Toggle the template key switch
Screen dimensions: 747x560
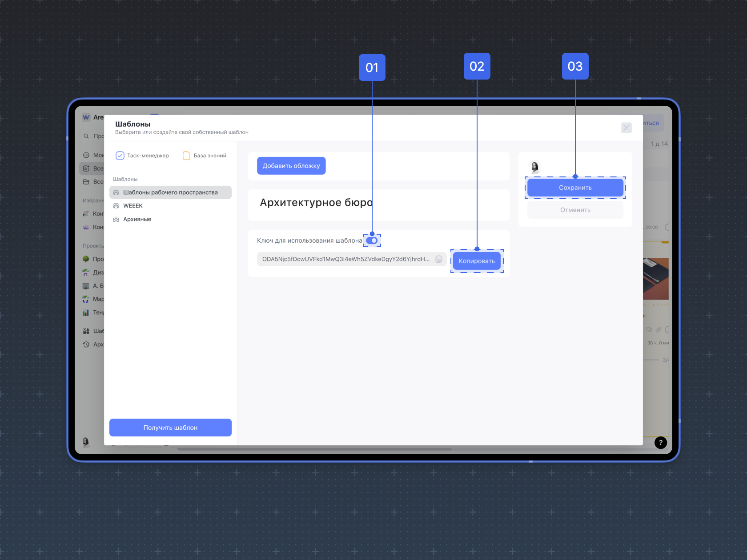(372, 240)
